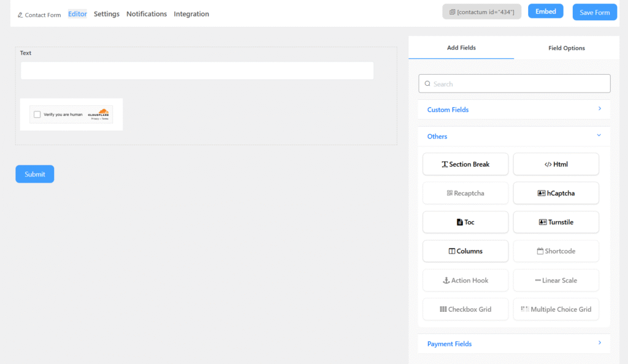This screenshot has width=628, height=364.
Task: Insert the Columns layout field
Action: pyautogui.click(x=465, y=251)
